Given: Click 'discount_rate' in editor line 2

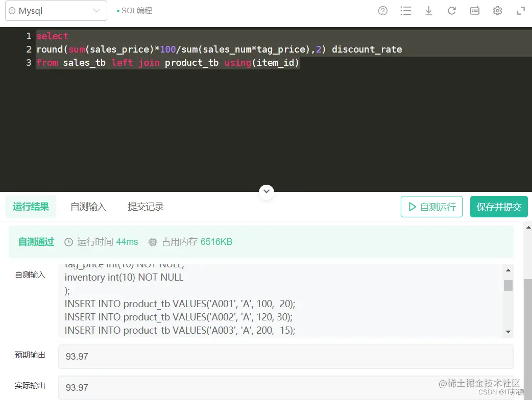Looking at the screenshot, I should pos(367,49).
